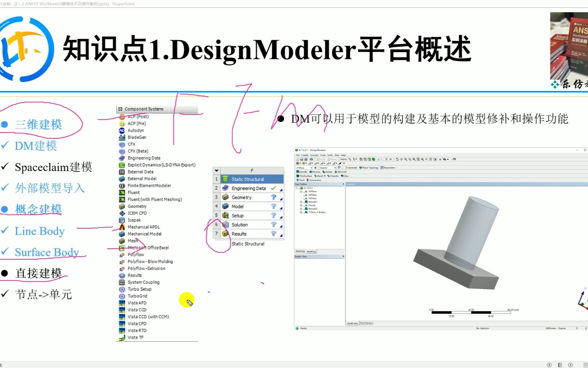Click the book cover thumbnail image

(x=569, y=46)
